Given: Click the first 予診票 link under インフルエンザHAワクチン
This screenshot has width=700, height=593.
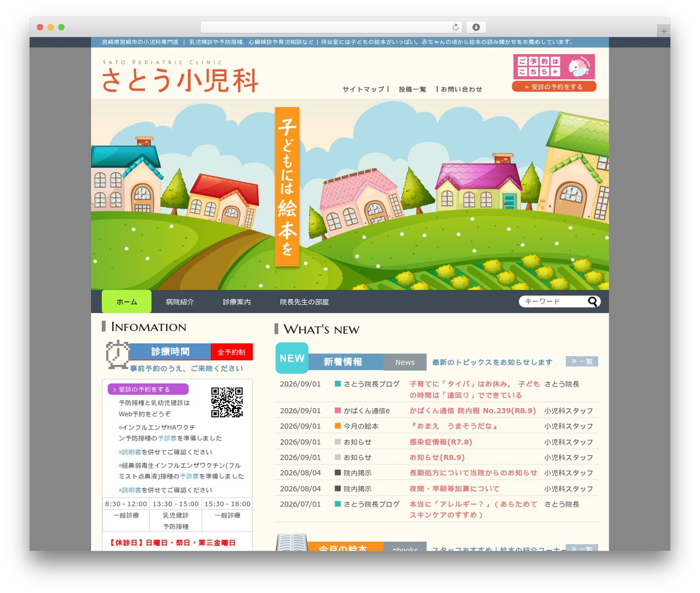Looking at the screenshot, I should point(167,438).
